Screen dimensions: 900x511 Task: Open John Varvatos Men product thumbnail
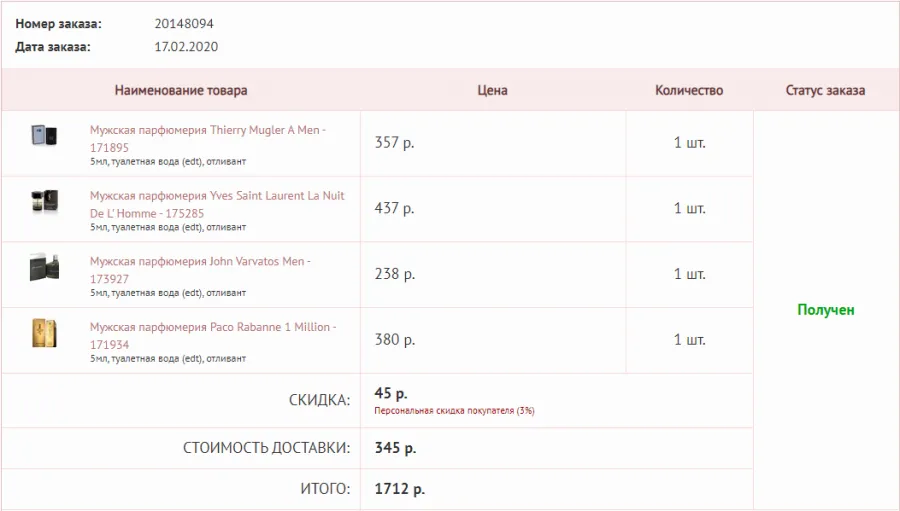44,267
